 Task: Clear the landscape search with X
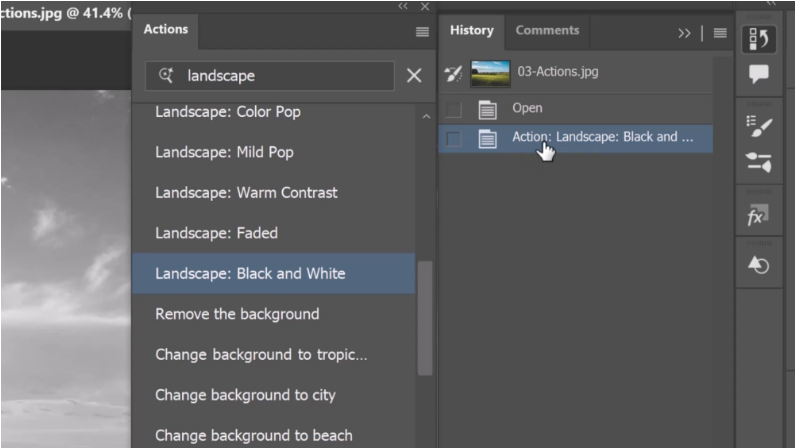coord(414,76)
